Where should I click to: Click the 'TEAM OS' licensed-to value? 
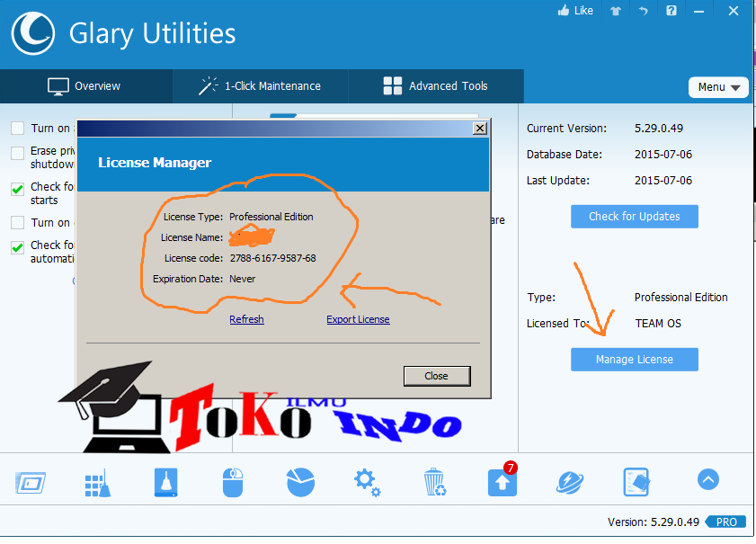(658, 323)
